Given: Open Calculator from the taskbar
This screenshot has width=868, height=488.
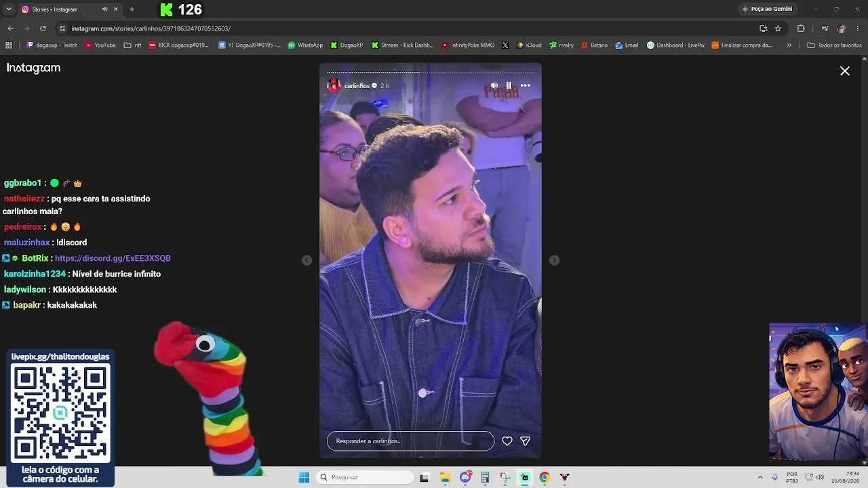Looking at the screenshot, I should tap(485, 477).
